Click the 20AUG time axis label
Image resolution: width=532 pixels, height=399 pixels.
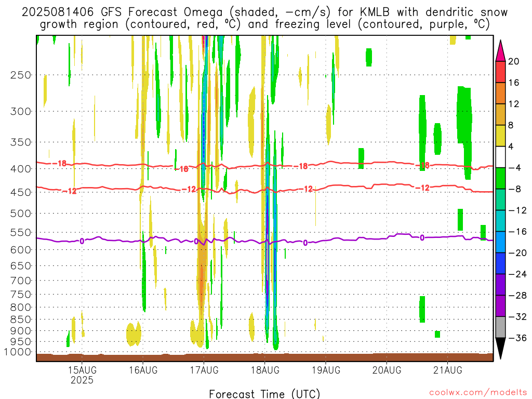click(387, 370)
